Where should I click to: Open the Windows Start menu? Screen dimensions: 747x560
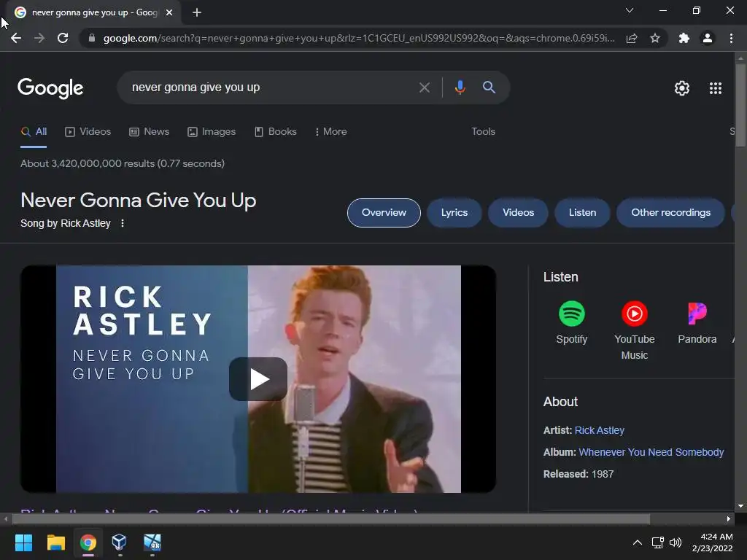(23, 542)
